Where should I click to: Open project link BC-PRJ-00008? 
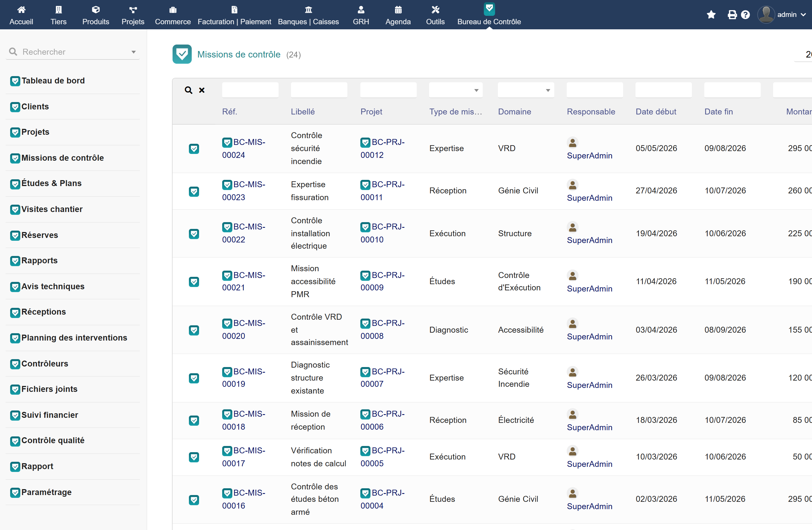pos(383,330)
